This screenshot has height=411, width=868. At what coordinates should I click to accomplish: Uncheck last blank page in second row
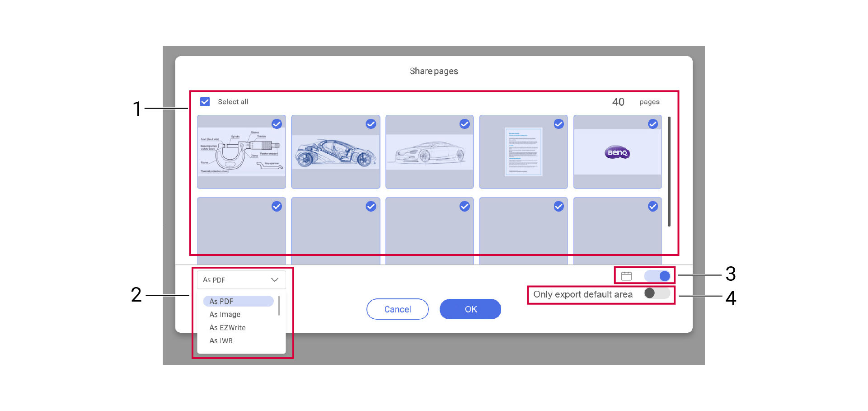click(x=652, y=207)
